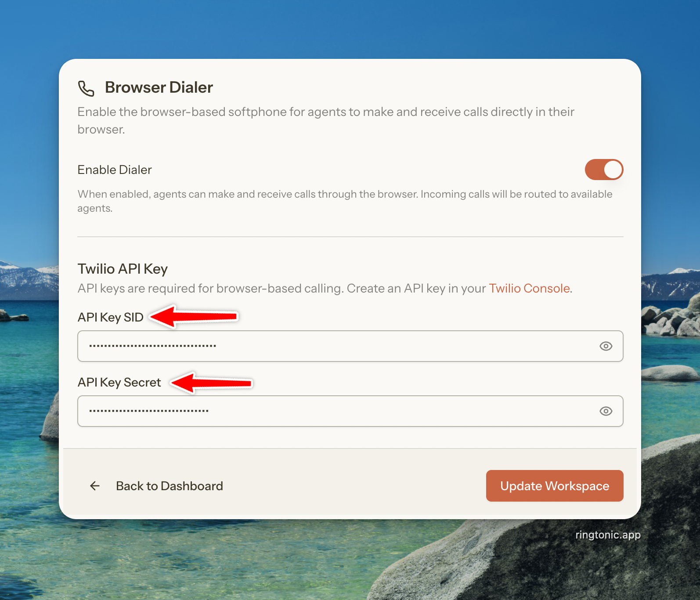Disable the Enable Dialer switch
Screen dimensions: 700x600
604,170
